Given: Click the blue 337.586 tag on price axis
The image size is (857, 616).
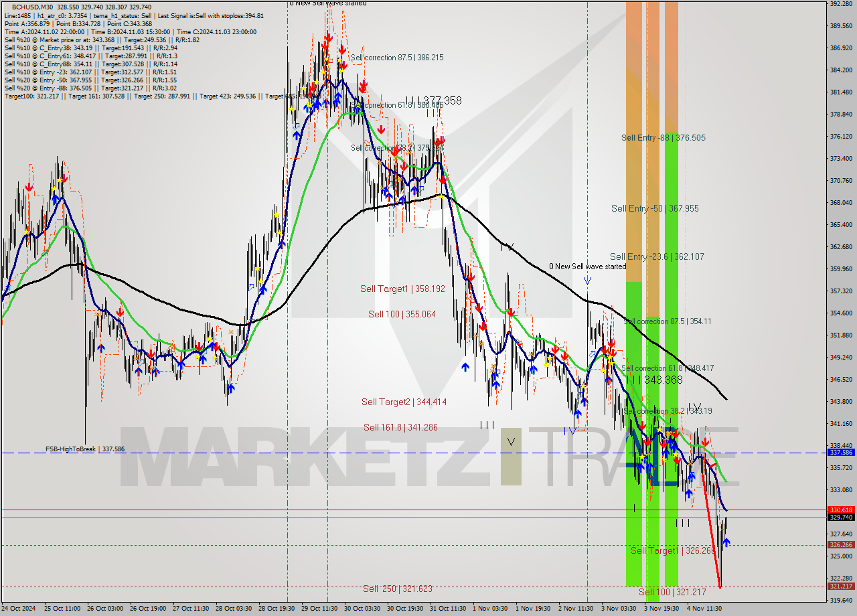Looking at the screenshot, I should coord(841,453).
